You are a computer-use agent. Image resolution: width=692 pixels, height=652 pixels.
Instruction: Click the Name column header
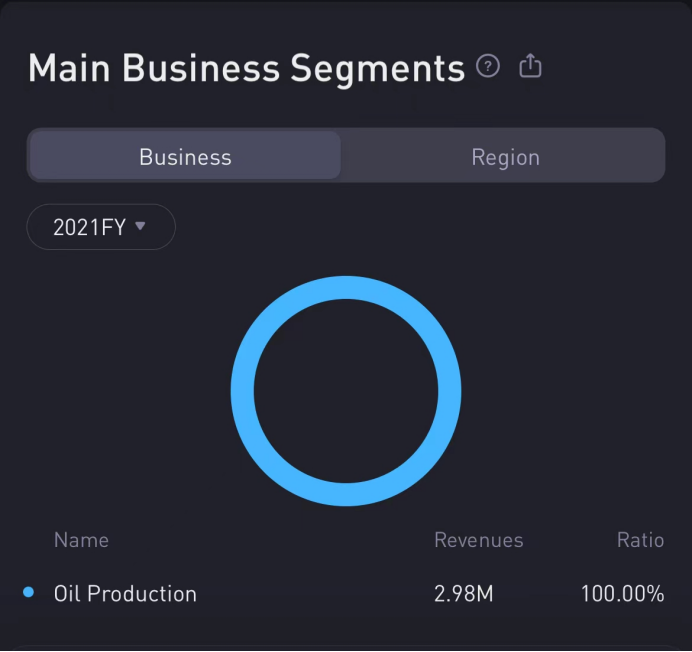pyautogui.click(x=81, y=540)
